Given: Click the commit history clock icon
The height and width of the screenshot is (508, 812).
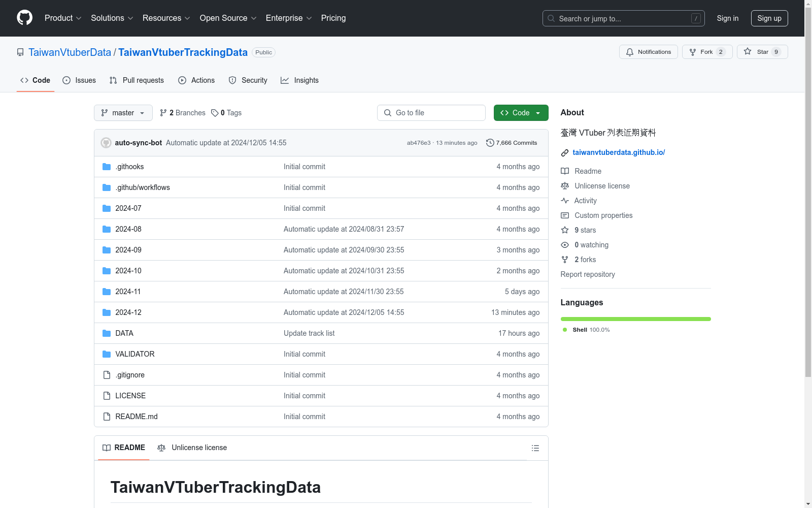Looking at the screenshot, I should click(x=490, y=143).
